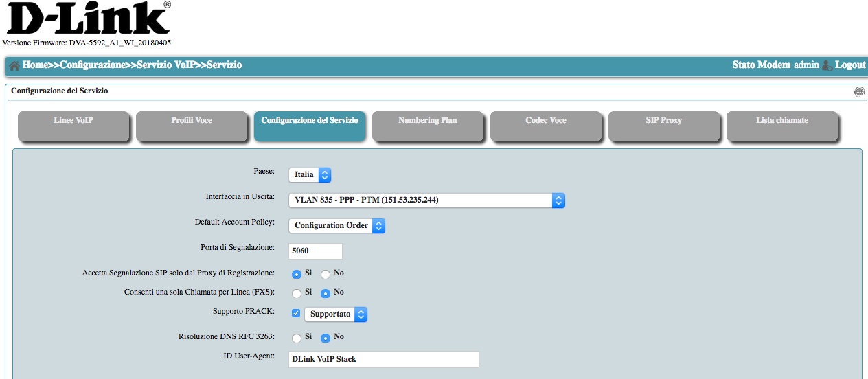
Task: Click the Home house icon in breadcrumb
Action: tap(14, 66)
